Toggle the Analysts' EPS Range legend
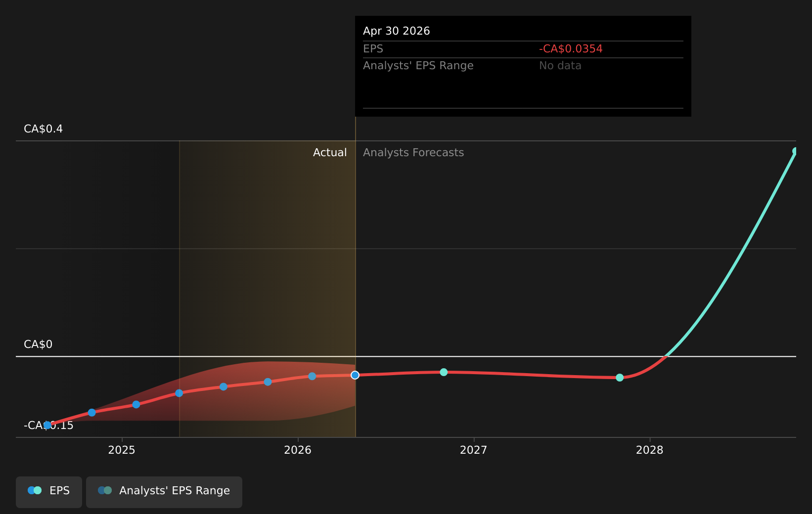812x514 pixels. tap(164, 492)
